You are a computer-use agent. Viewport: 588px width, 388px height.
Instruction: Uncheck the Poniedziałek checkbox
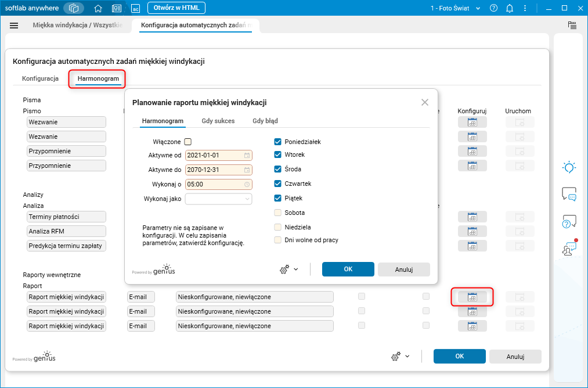tap(278, 142)
